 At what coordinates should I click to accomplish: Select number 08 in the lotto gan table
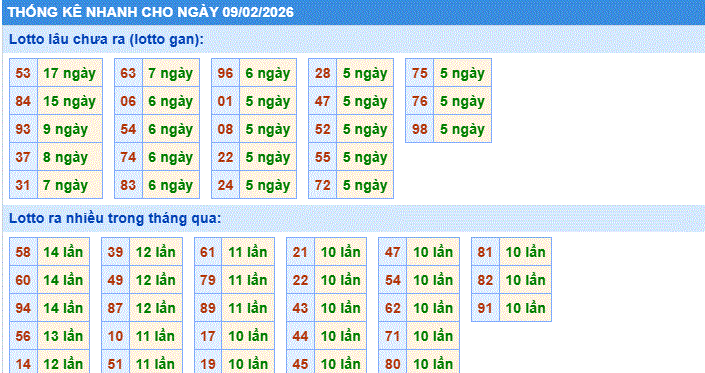226,129
